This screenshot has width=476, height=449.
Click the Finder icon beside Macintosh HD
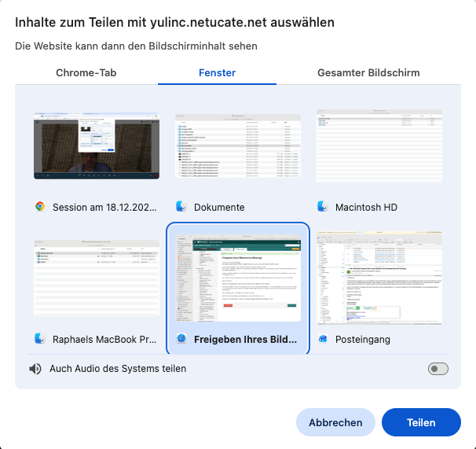tap(322, 207)
